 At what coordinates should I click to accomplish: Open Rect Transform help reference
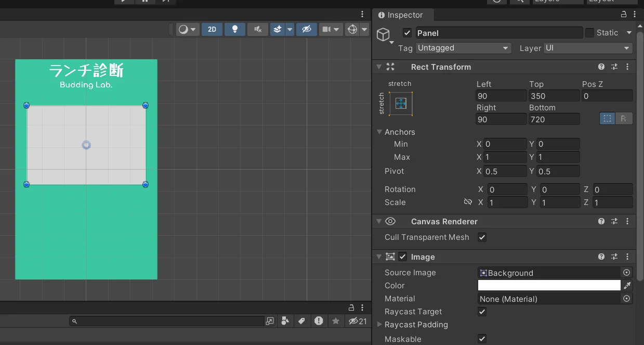pyautogui.click(x=601, y=67)
